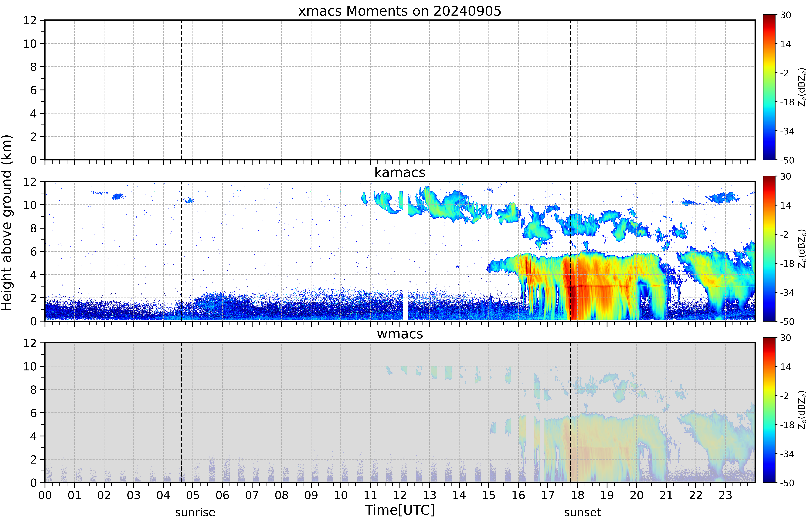The height and width of the screenshot is (524, 812).
Task: Click the 30 label on the top colorbar
Action: pyautogui.click(x=785, y=15)
